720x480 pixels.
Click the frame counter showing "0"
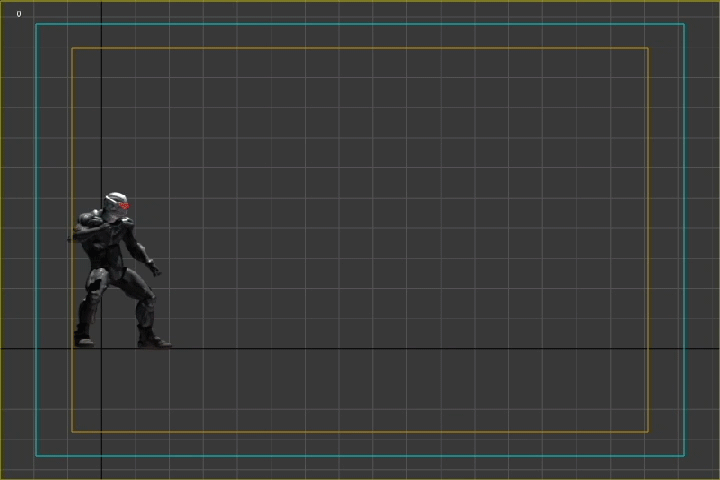pos(19,14)
